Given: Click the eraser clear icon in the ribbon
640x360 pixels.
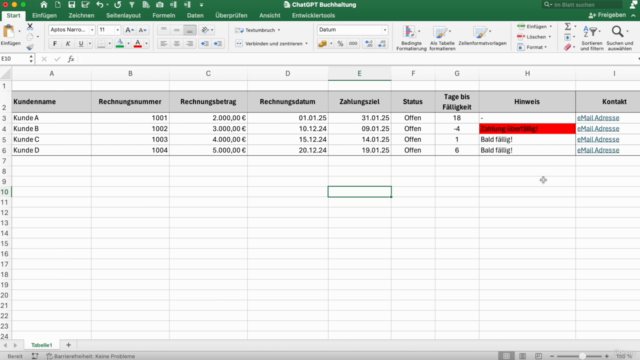Looking at the screenshot, I should [x=568, y=47].
